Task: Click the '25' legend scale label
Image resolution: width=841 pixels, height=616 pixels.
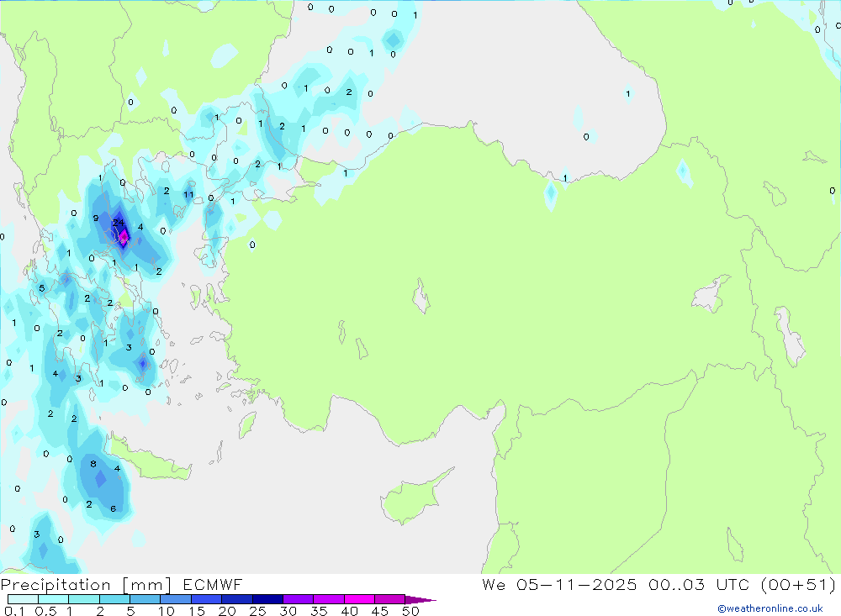Action: click(258, 611)
